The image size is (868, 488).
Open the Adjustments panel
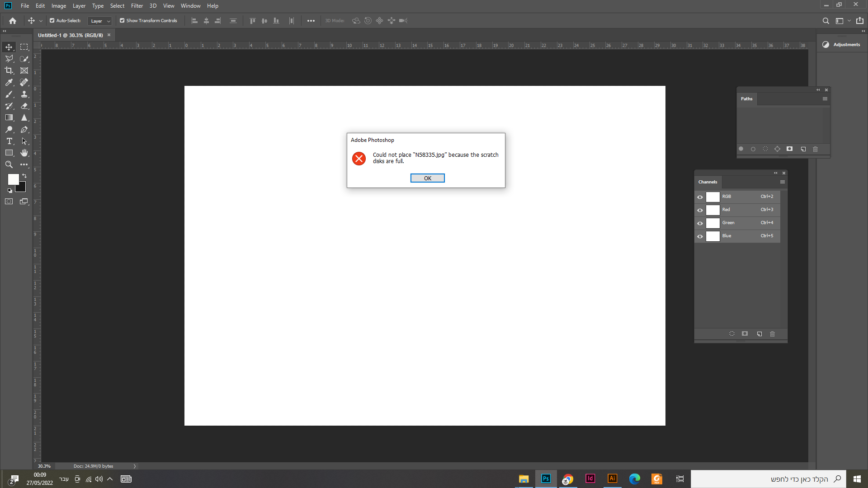coord(841,45)
